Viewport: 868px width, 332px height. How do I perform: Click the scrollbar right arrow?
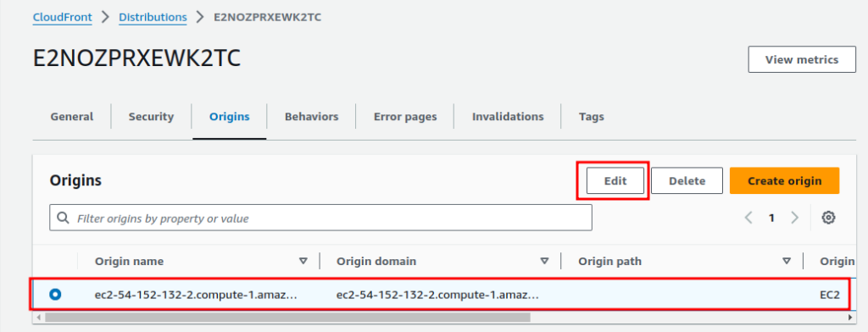point(850,318)
